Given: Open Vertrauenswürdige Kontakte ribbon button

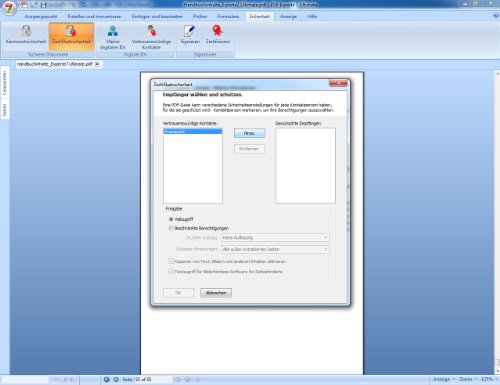Looking at the screenshot, I should [151, 37].
